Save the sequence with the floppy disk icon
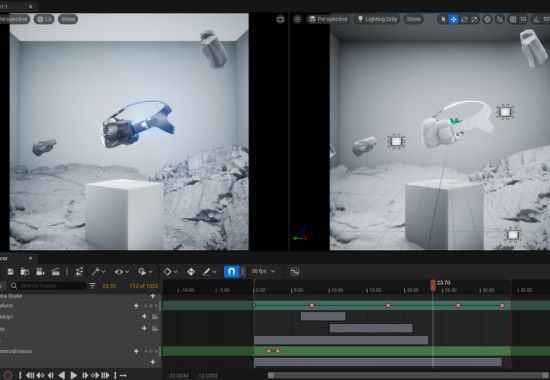 coord(11,272)
